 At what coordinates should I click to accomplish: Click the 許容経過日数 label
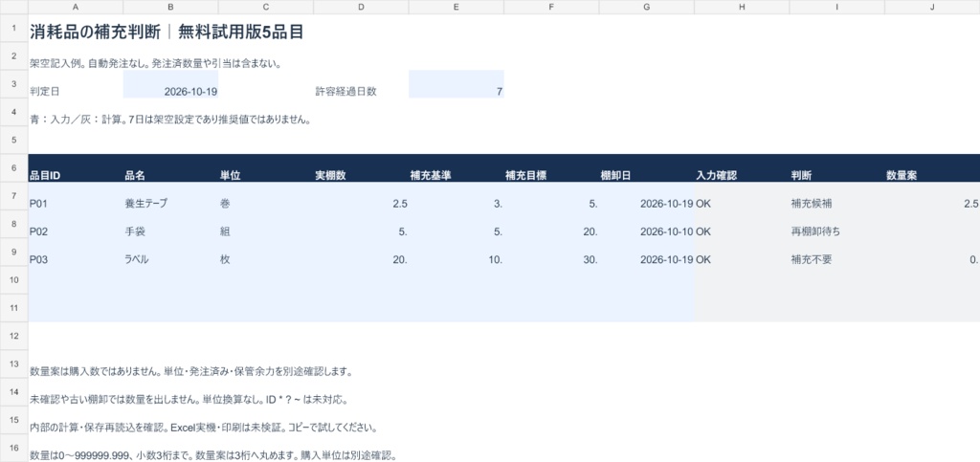pos(345,91)
